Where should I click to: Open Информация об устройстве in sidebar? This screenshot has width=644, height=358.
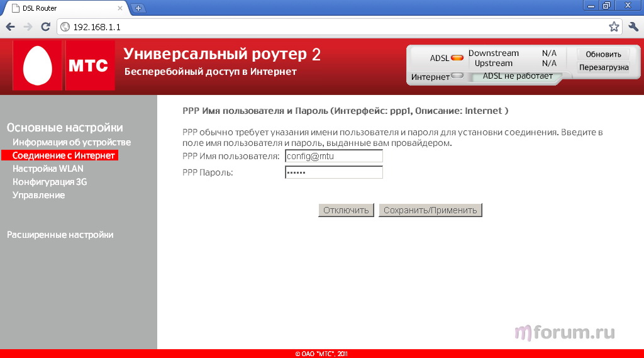[x=72, y=142]
